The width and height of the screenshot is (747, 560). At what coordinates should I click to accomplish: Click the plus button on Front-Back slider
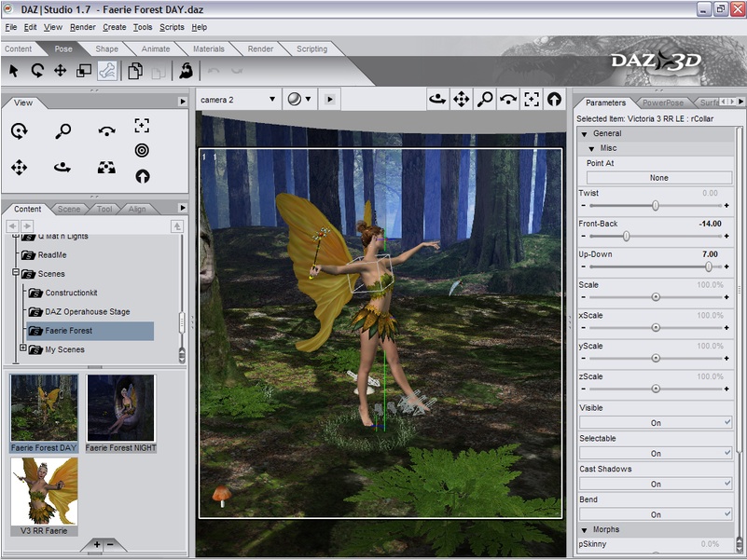(x=726, y=236)
